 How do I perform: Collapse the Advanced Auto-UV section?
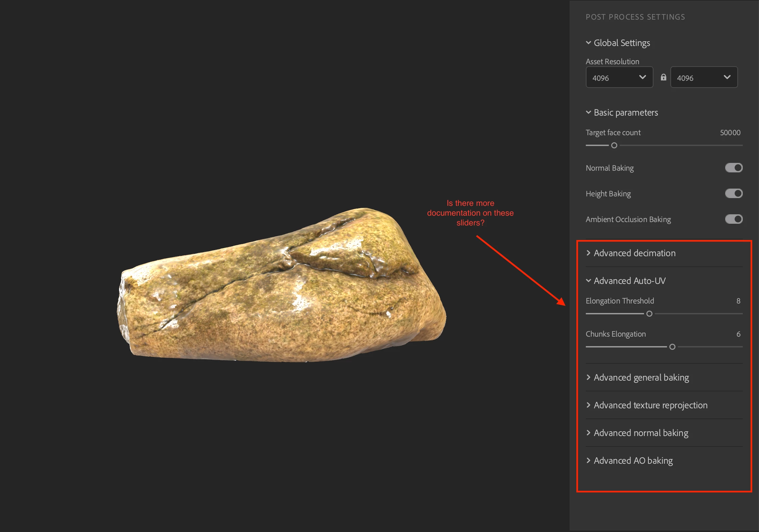pyautogui.click(x=626, y=281)
